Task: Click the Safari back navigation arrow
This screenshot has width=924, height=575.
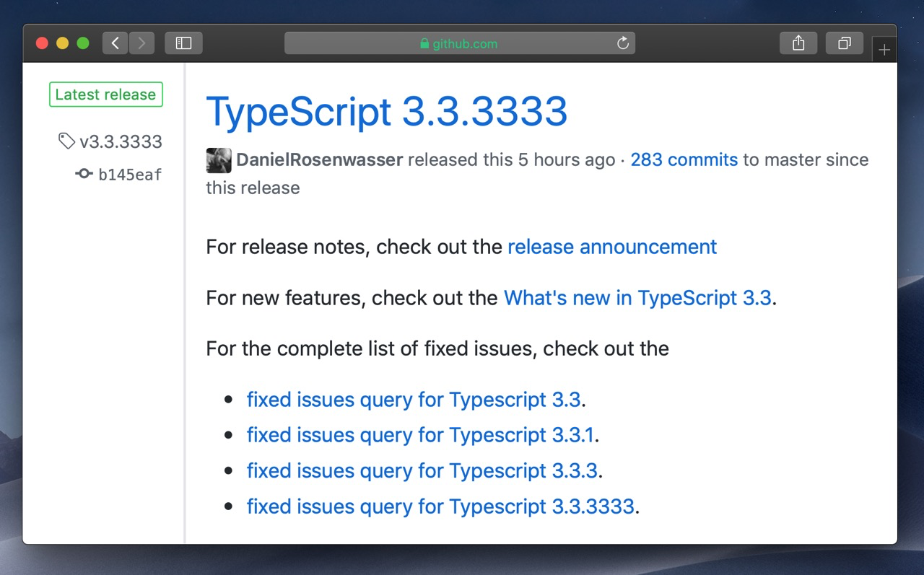Action: pyautogui.click(x=115, y=43)
